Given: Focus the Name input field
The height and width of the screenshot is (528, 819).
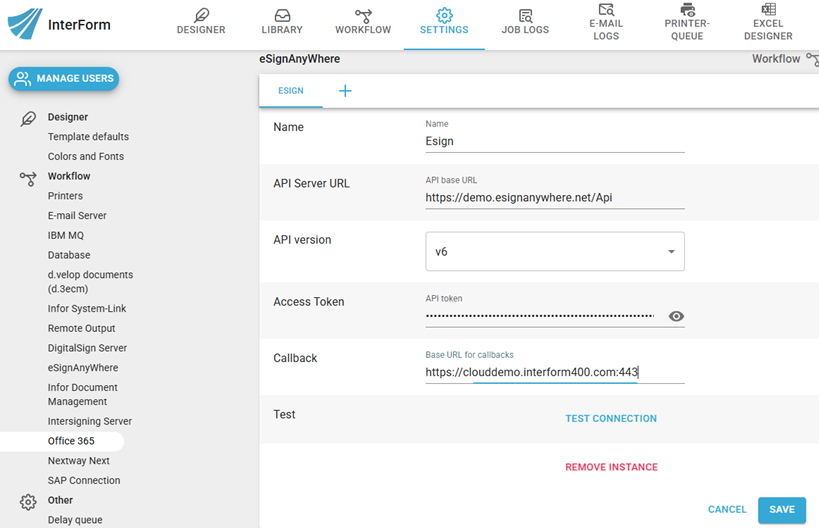Looking at the screenshot, I should pos(555,142).
